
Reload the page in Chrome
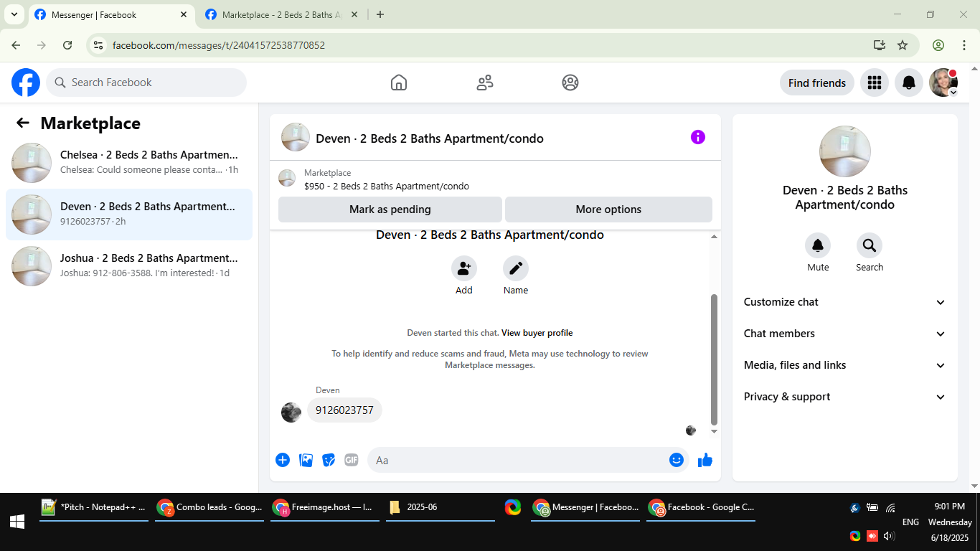(x=67, y=45)
